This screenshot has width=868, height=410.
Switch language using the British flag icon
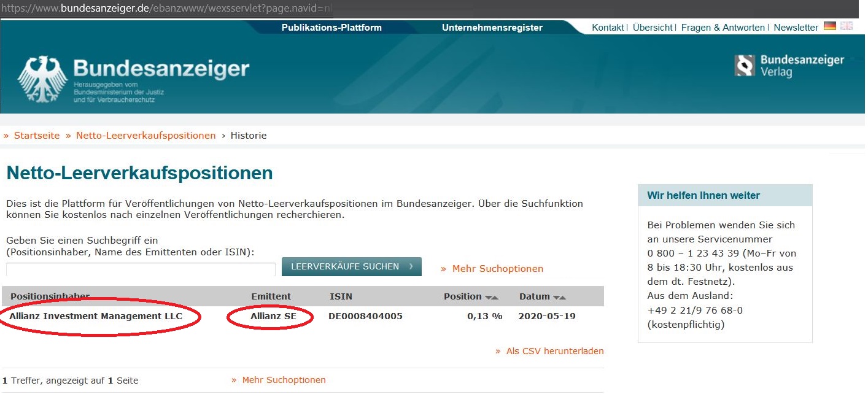[x=847, y=27]
